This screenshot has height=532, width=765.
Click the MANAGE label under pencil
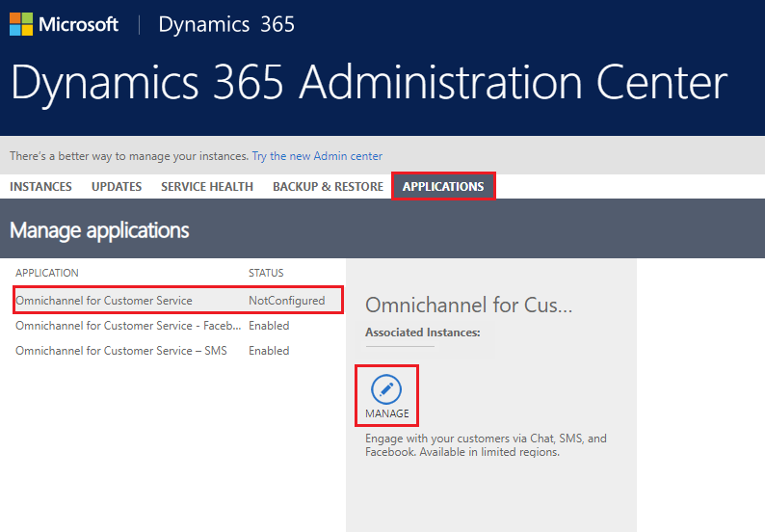point(387,413)
